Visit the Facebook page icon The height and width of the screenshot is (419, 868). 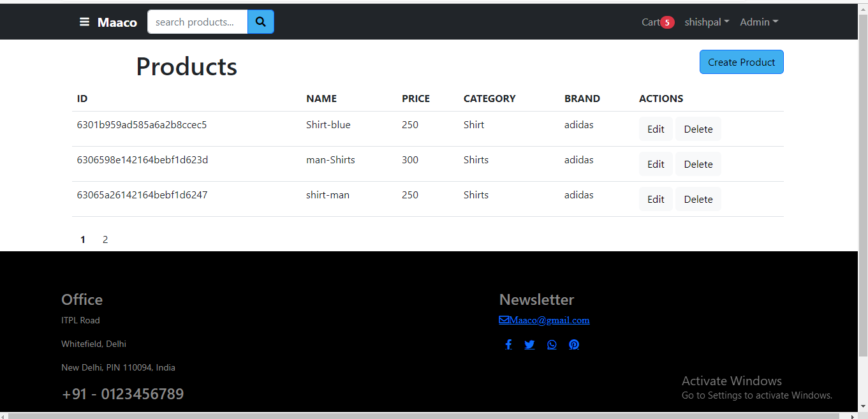508,344
